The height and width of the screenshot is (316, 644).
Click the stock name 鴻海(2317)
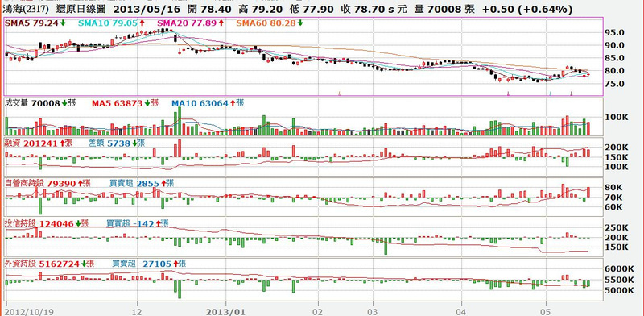point(26,9)
